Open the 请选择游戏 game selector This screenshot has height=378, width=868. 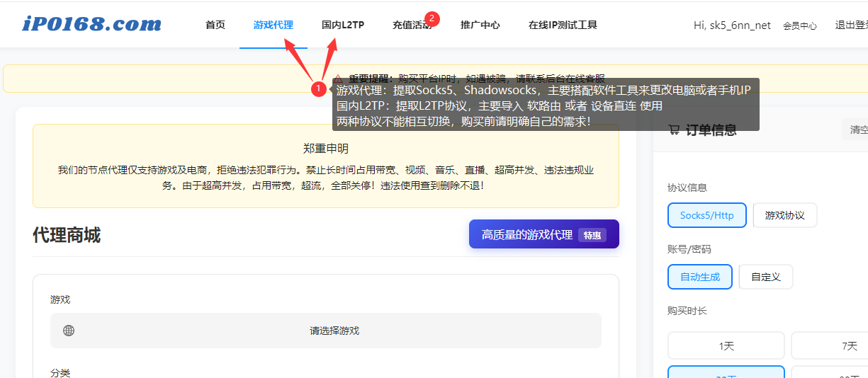click(326, 331)
